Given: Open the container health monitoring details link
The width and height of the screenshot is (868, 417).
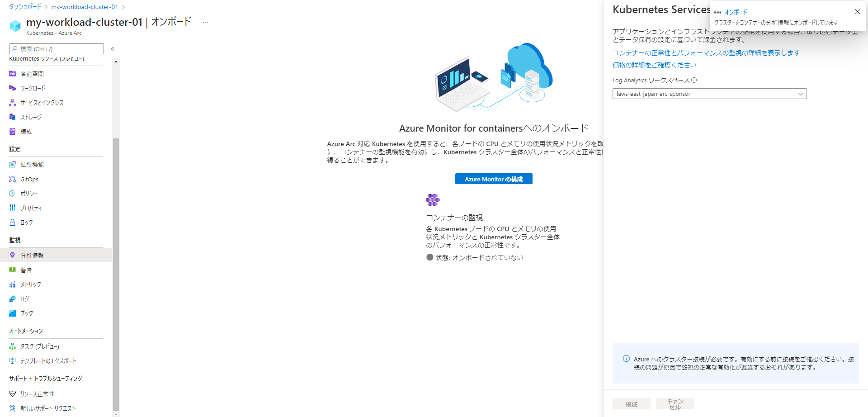Looking at the screenshot, I should tap(706, 53).
